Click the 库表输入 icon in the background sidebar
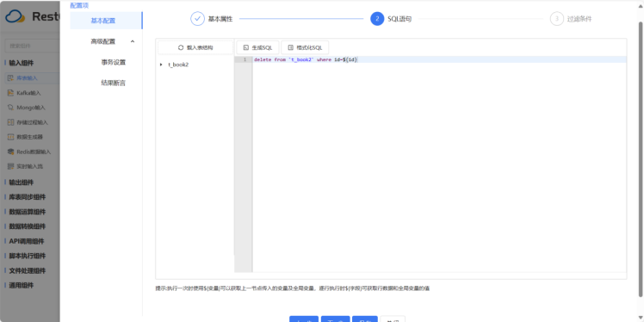The image size is (644, 322). coord(10,78)
